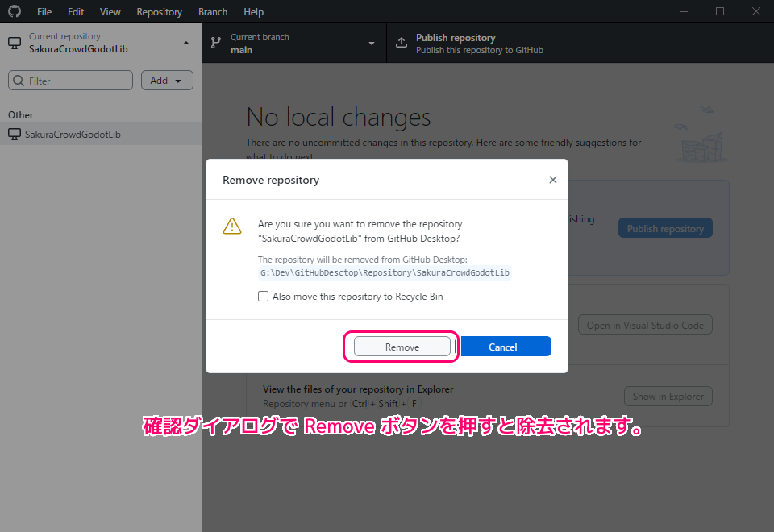The image size is (774, 532).
Task: Enable Also move this repository to Recycle Bin
Action: [x=263, y=296]
